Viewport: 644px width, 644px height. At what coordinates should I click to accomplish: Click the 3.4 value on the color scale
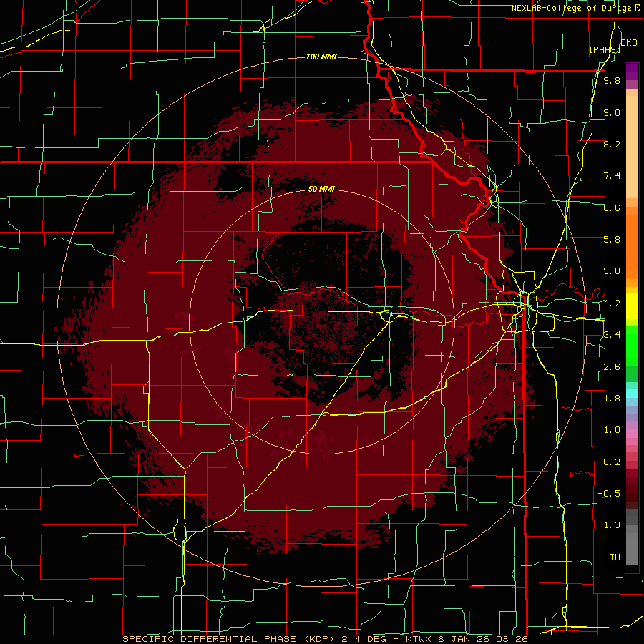pyautogui.click(x=612, y=335)
